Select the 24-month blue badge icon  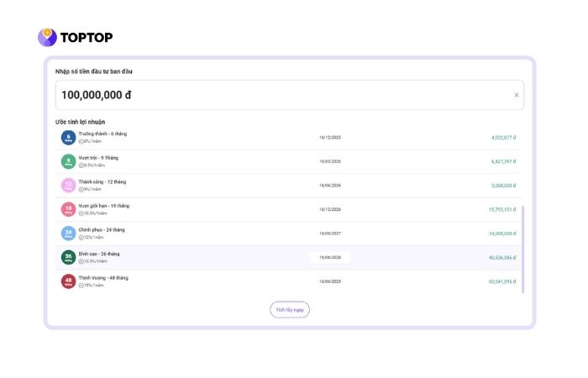(x=68, y=234)
